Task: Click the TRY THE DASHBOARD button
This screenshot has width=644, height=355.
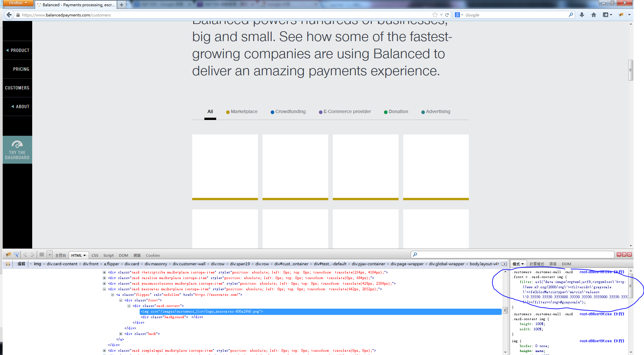Action: point(17,150)
